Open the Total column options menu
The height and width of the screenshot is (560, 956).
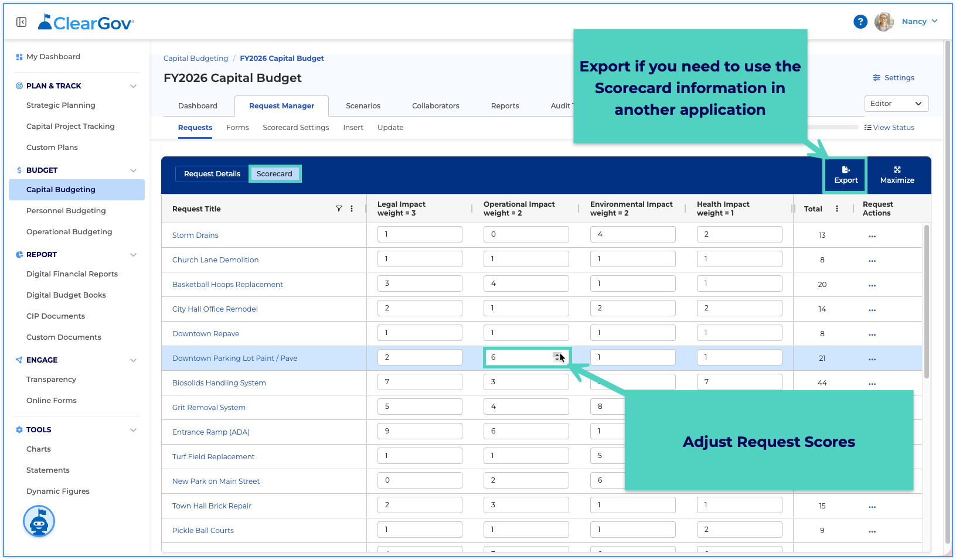(x=836, y=209)
